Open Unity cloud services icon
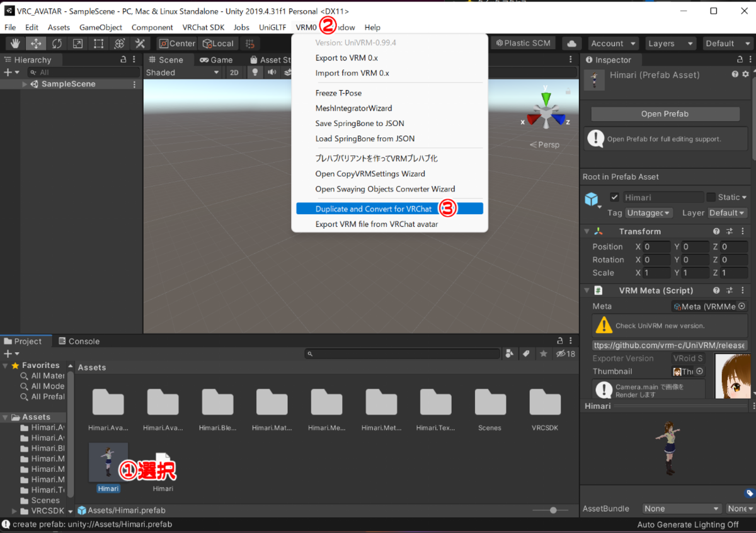The width and height of the screenshot is (756, 533). [x=571, y=43]
